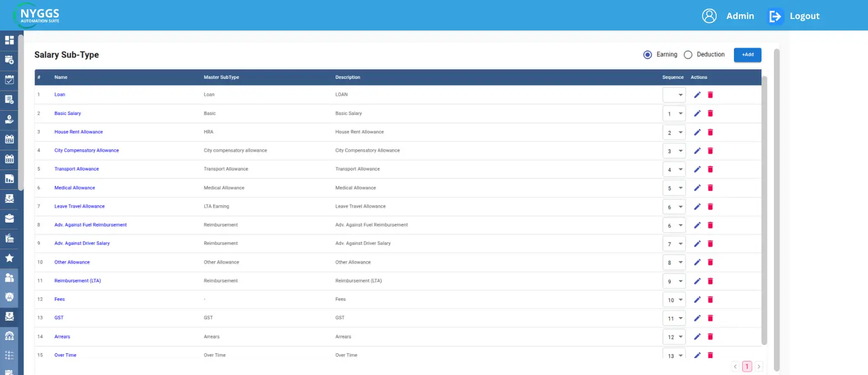This screenshot has height=375, width=868.
Task: Select page 1 in pagination
Action: [x=747, y=366]
